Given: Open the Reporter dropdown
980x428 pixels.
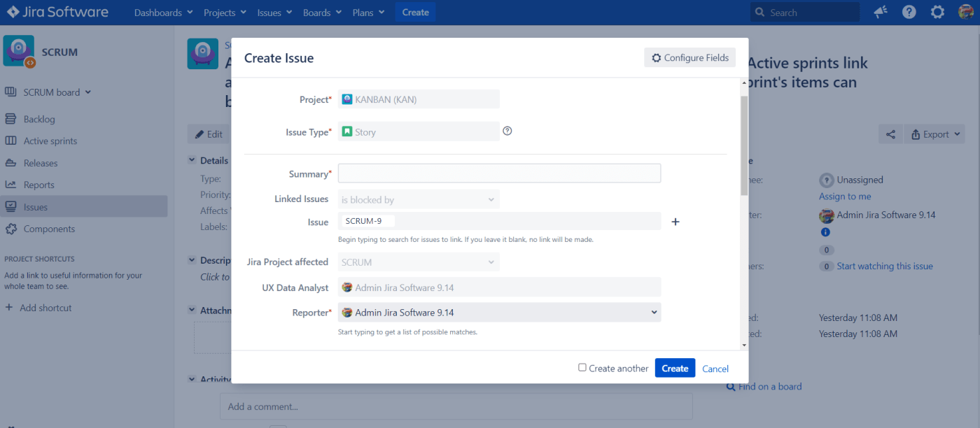Looking at the screenshot, I should point(499,313).
